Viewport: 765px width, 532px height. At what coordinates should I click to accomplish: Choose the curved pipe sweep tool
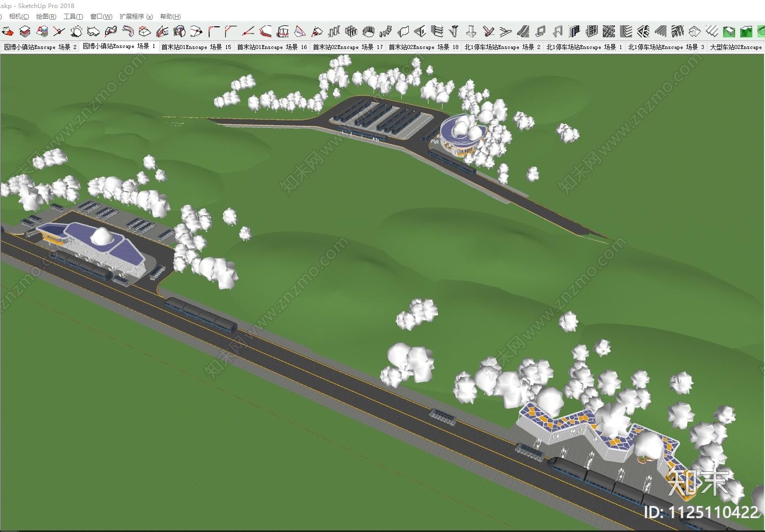128,32
